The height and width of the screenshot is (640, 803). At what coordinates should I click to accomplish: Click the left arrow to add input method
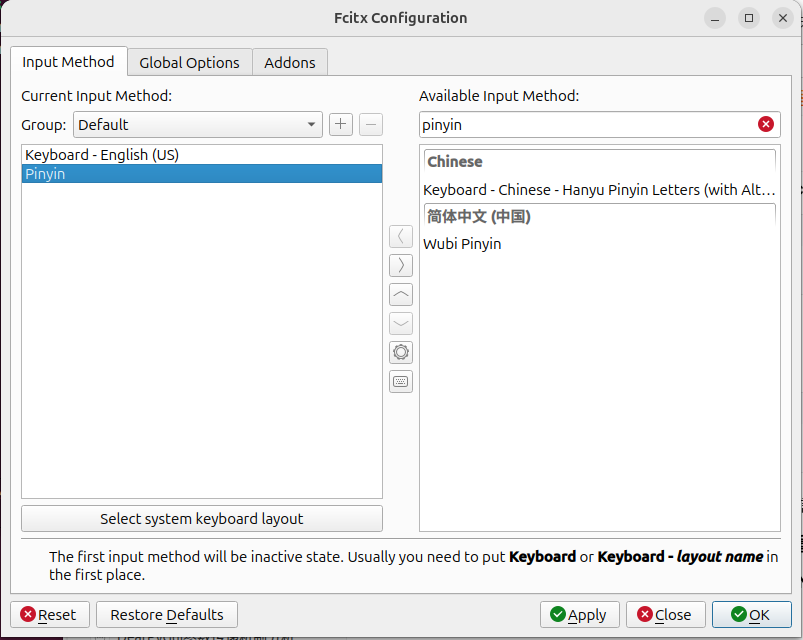pyautogui.click(x=400, y=237)
